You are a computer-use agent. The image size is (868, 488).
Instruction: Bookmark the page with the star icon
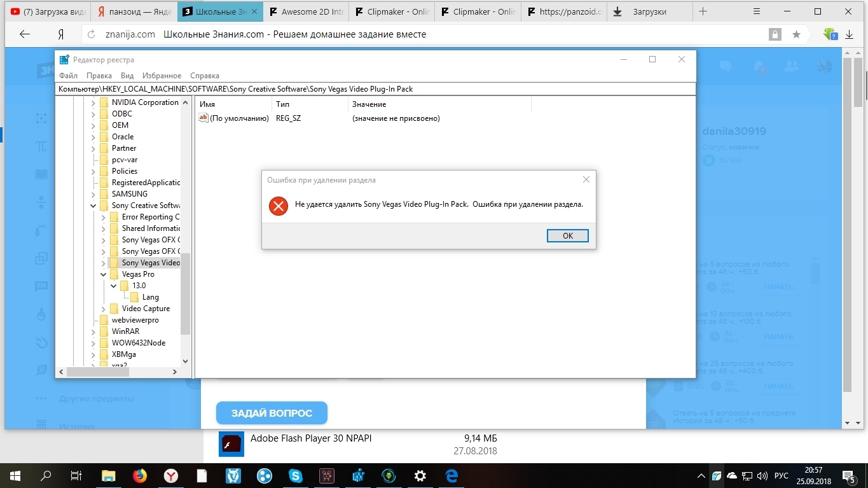click(796, 34)
